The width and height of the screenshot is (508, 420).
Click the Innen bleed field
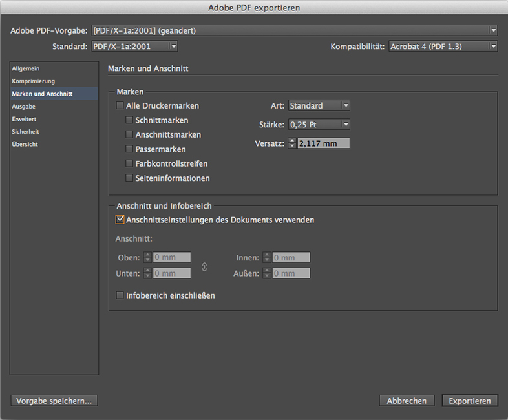click(x=291, y=257)
